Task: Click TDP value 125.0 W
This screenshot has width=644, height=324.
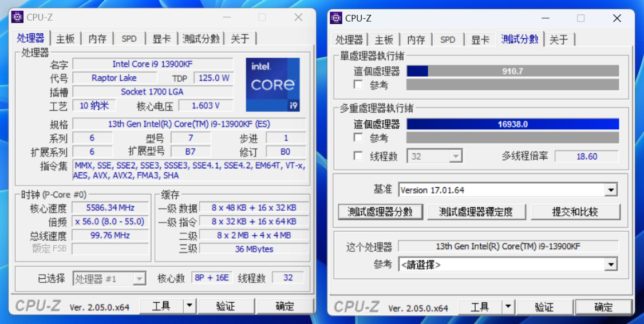Action: 214,78
